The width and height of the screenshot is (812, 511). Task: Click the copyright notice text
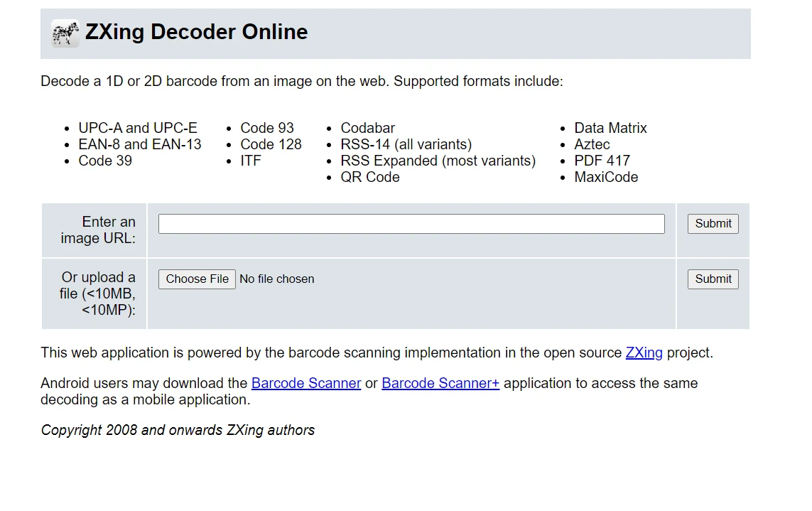pyautogui.click(x=178, y=430)
